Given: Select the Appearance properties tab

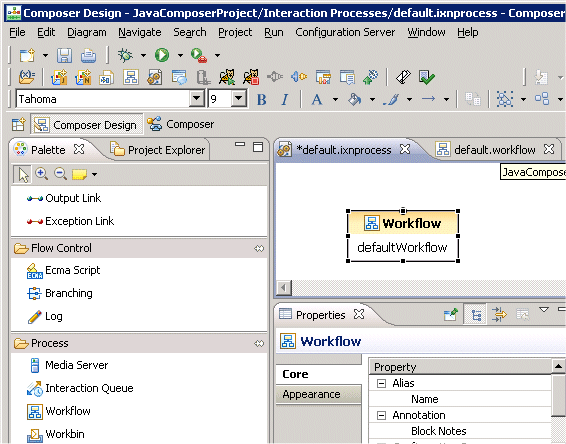Looking at the screenshot, I should (312, 394).
